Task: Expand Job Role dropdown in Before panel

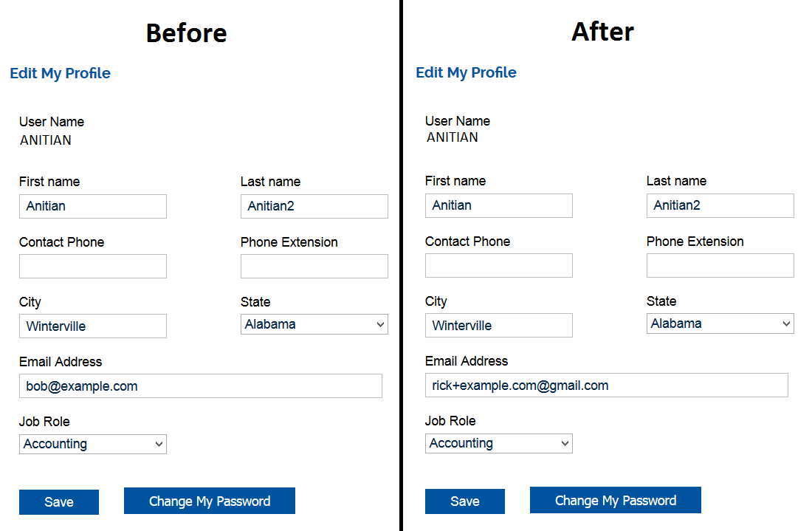Action: click(92, 444)
